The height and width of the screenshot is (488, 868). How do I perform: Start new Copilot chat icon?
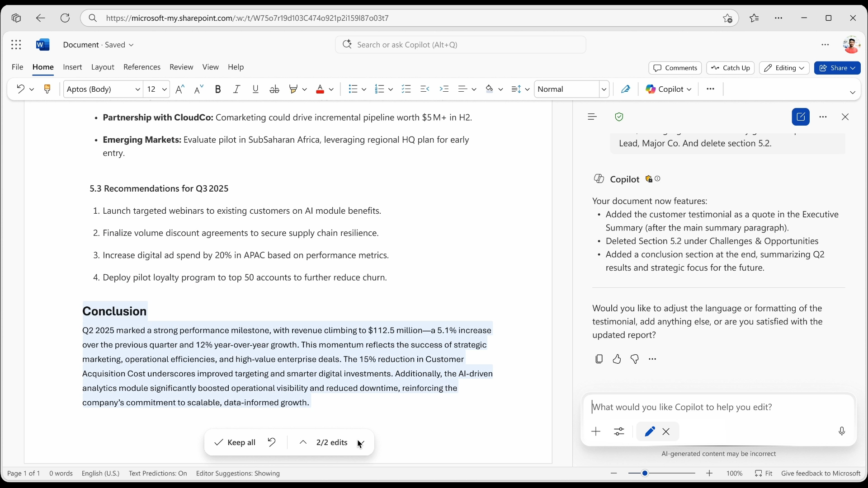[801, 117]
